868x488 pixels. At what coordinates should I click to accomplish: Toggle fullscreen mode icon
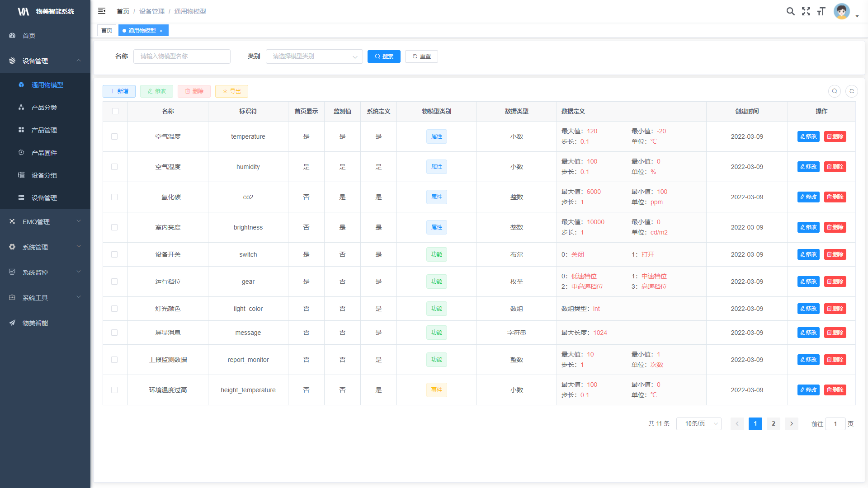tap(806, 11)
